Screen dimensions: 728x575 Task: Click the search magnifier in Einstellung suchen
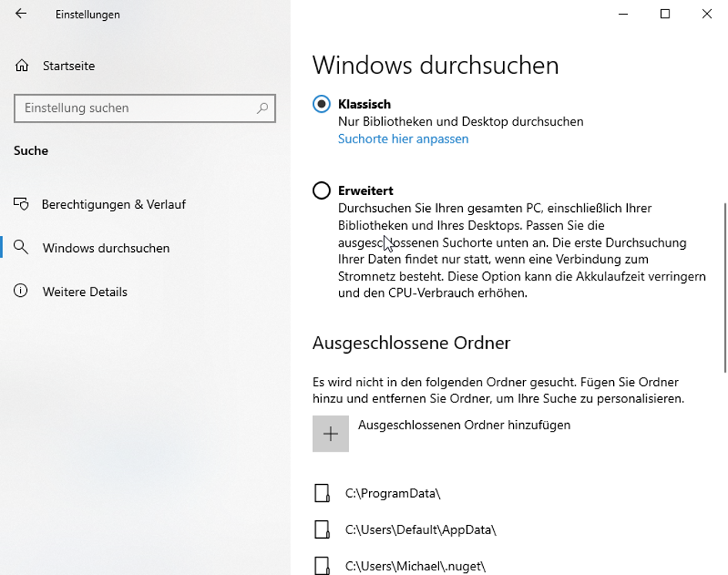tap(263, 108)
